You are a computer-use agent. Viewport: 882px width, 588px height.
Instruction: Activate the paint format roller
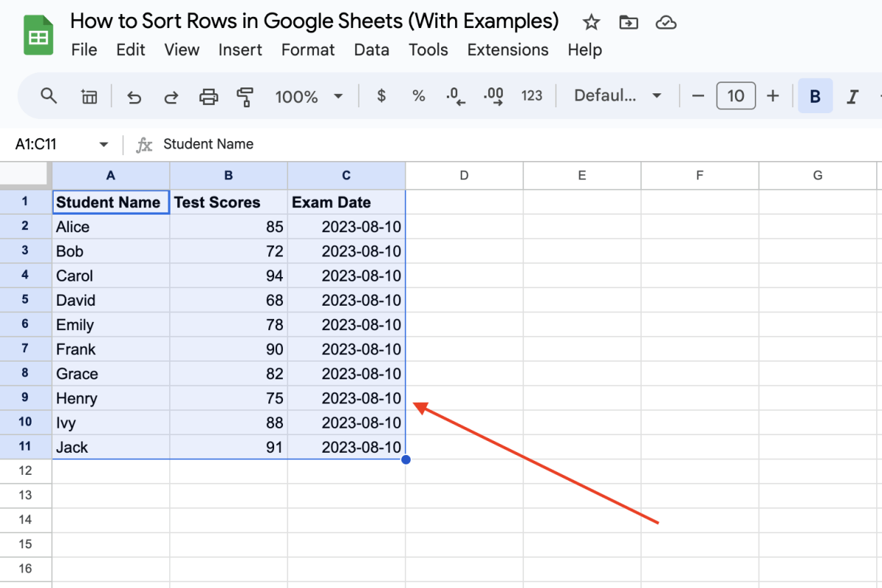click(245, 96)
